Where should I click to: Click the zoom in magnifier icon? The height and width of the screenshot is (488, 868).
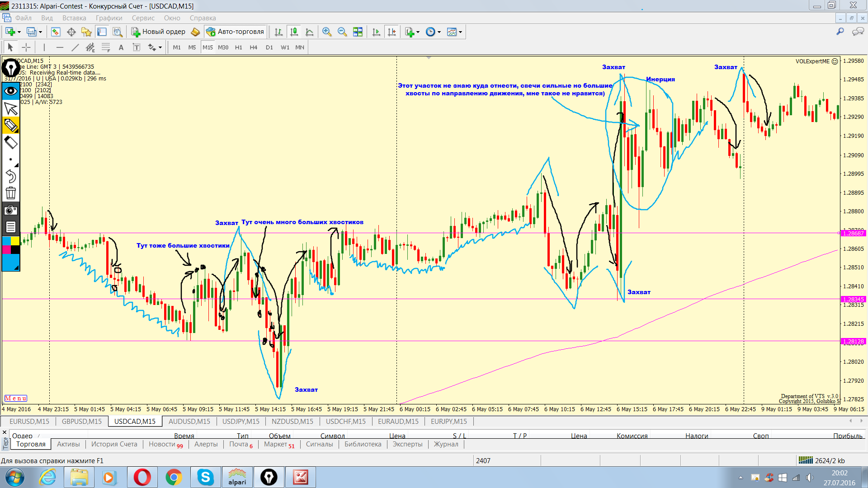point(327,32)
